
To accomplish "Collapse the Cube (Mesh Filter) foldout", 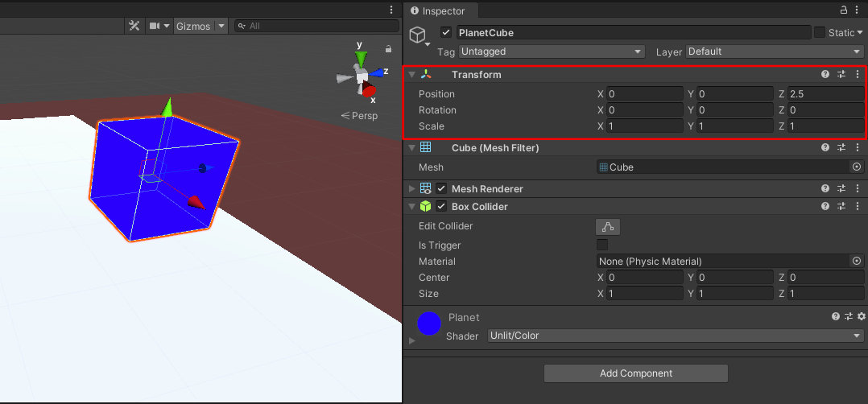I will [x=411, y=148].
